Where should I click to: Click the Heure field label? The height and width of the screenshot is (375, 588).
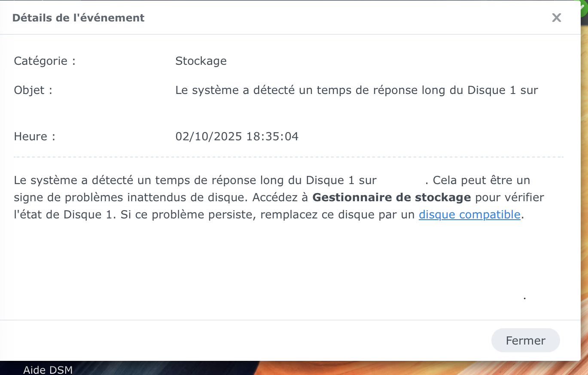pos(35,136)
